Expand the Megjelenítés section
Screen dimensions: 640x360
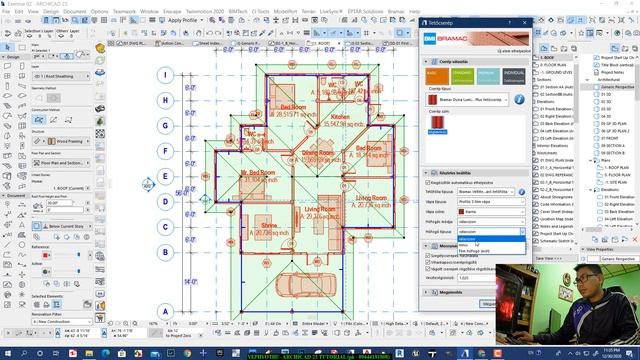425,292
